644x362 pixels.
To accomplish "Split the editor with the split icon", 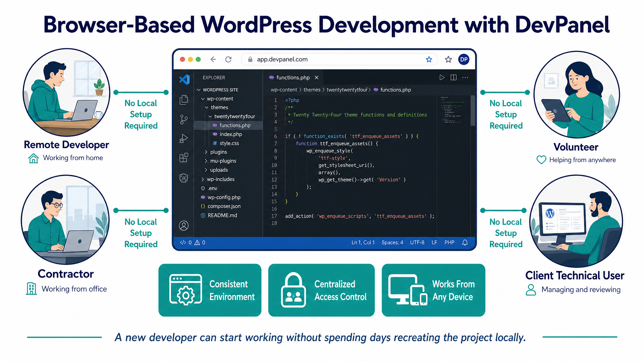I will coord(454,77).
